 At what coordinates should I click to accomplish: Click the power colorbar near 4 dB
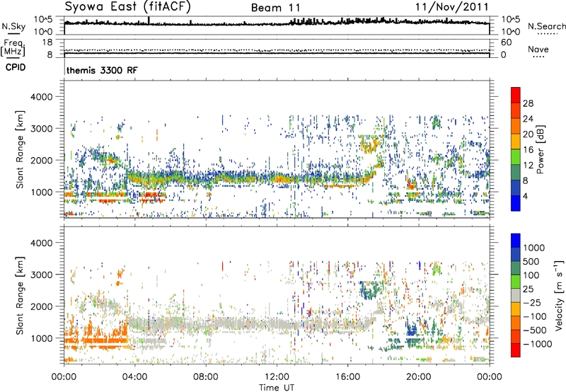tap(516, 196)
